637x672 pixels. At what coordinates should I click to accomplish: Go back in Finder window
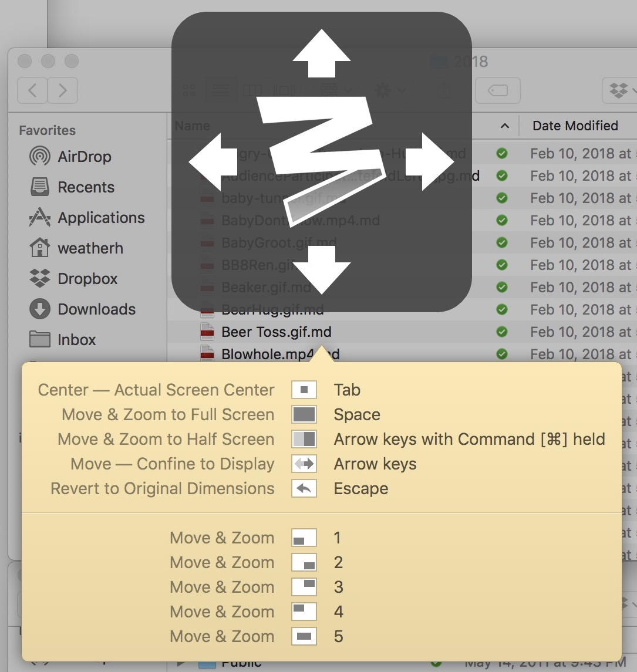(32, 90)
